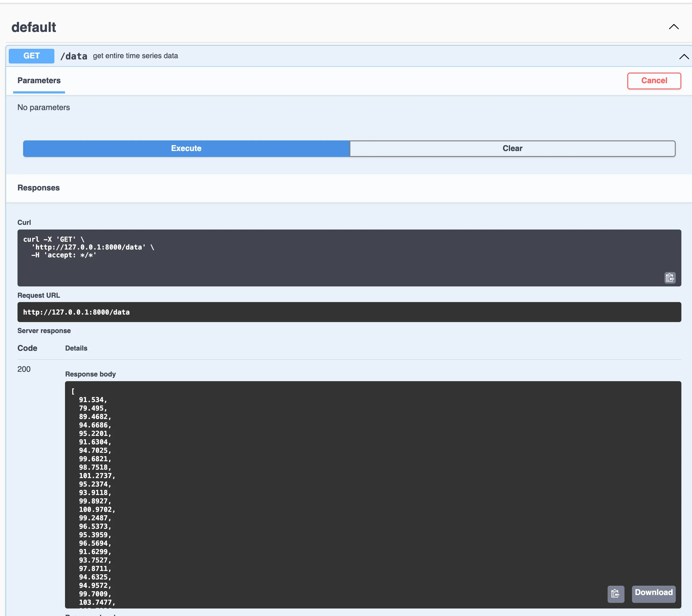
Task: Click the 'No parameters' text
Action: point(44,107)
